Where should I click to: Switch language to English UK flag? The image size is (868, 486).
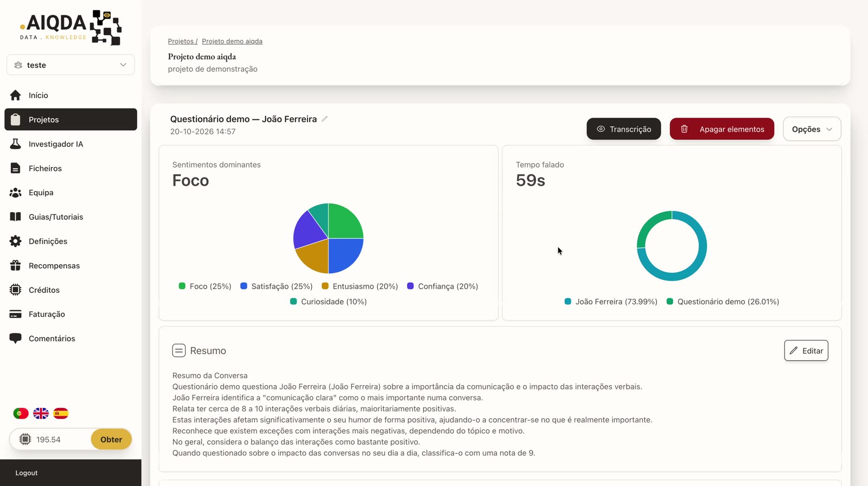tap(41, 413)
